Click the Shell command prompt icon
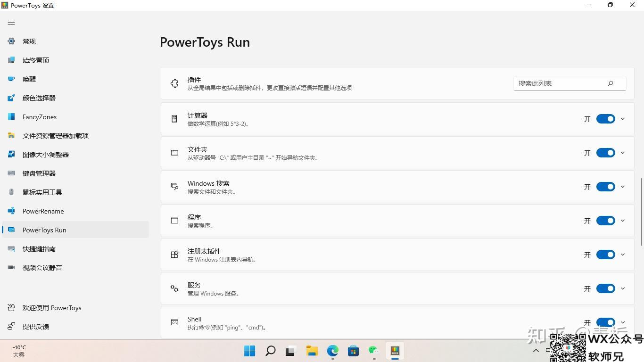The width and height of the screenshot is (644, 362). [174, 322]
